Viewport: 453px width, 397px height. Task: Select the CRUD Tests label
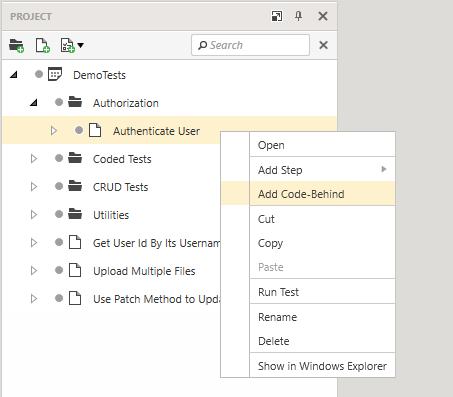pos(120,187)
